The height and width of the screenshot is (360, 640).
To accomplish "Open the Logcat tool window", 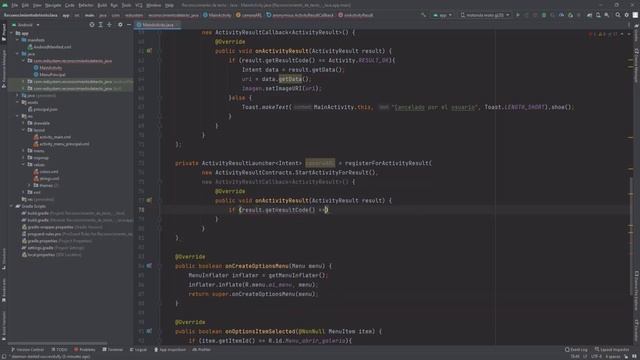I will coord(138,350).
